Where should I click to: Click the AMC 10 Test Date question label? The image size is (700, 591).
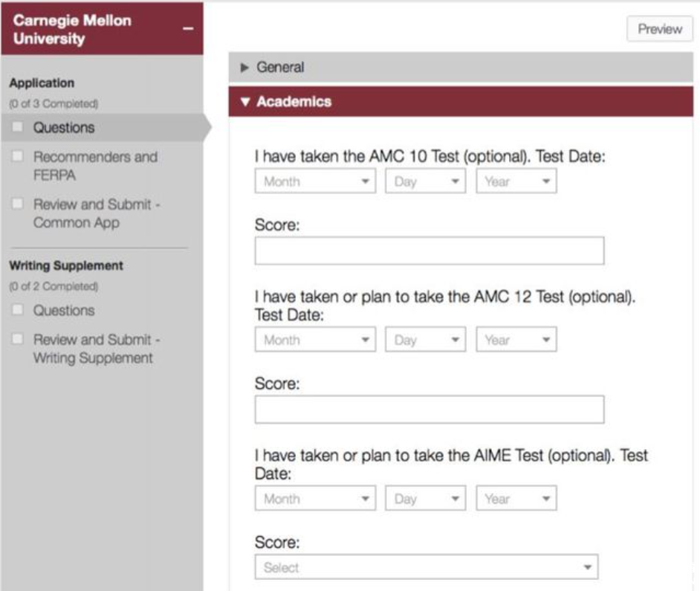pos(430,156)
